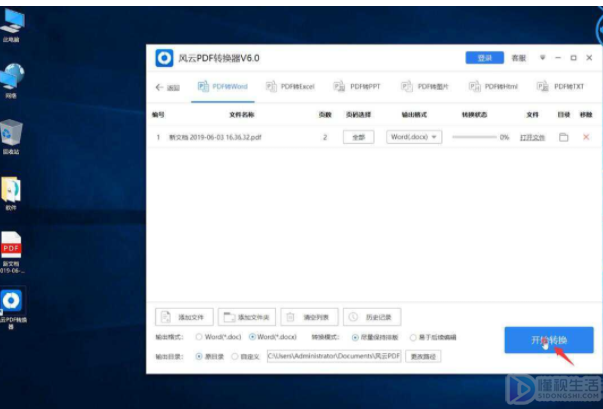Open the Word(.docx) output format dropdown
The image size is (603, 409).
(x=414, y=137)
